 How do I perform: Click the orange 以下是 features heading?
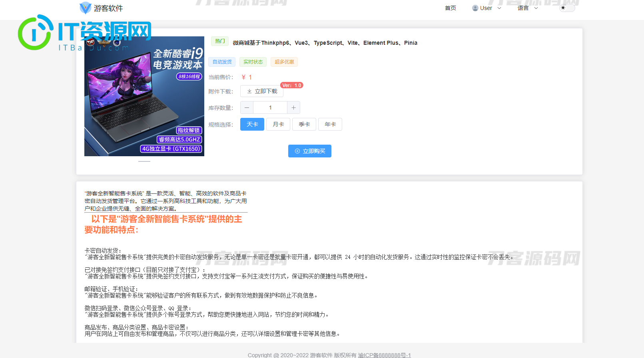tap(163, 224)
